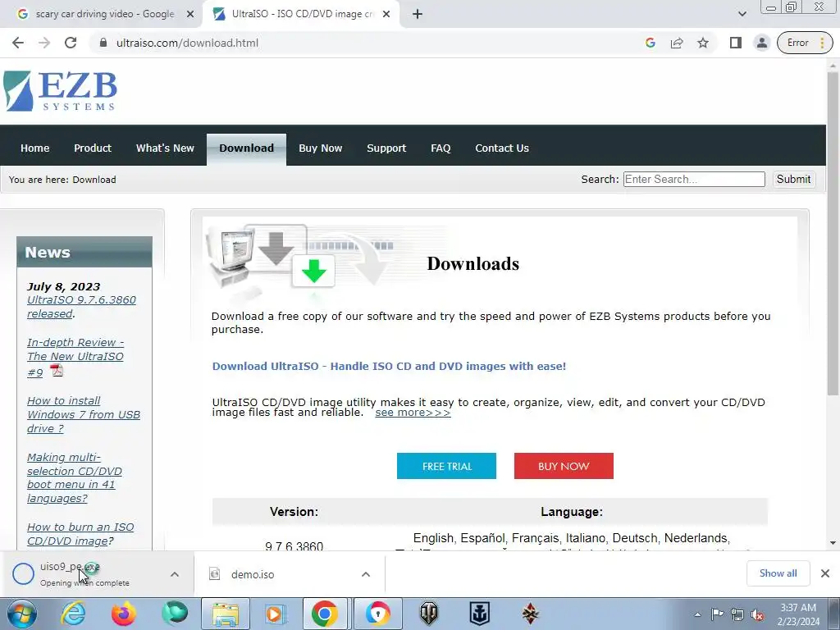Open the Support menu item

click(x=386, y=148)
